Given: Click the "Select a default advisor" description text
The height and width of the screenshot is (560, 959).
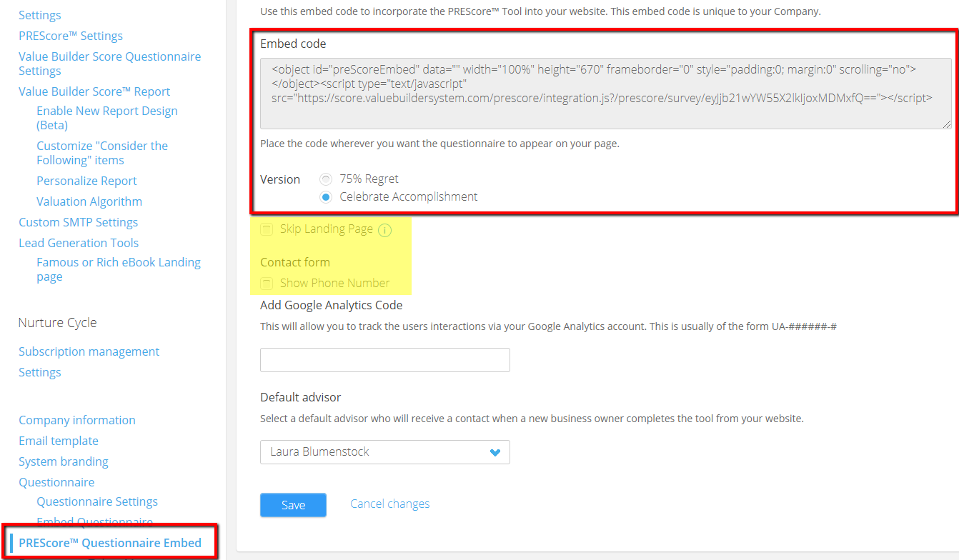Looking at the screenshot, I should (532, 419).
